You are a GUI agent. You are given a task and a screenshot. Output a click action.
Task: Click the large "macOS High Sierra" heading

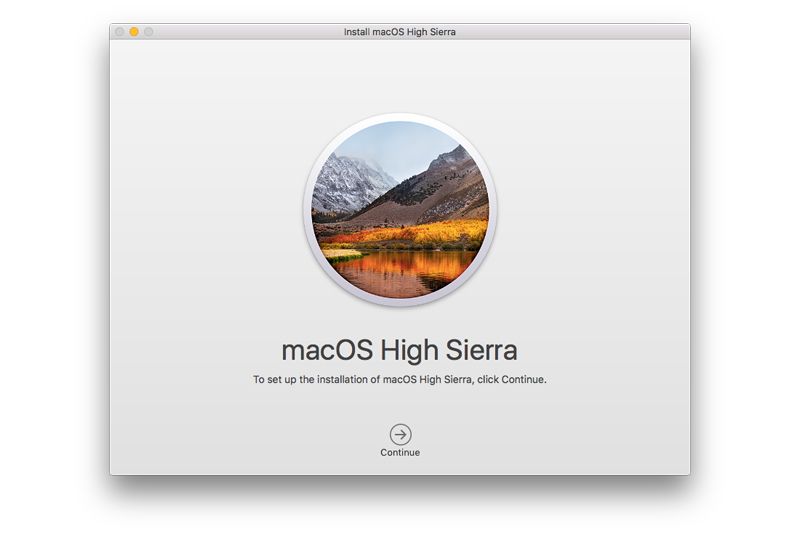click(399, 350)
